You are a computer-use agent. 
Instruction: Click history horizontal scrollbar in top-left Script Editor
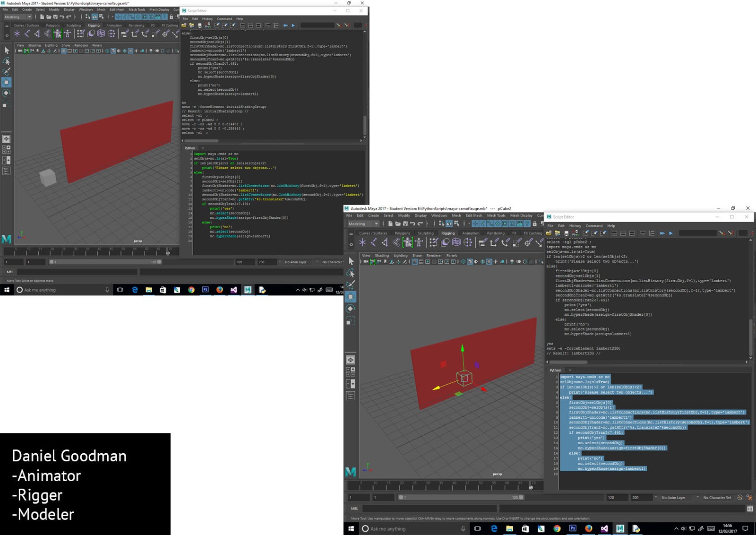201,140
